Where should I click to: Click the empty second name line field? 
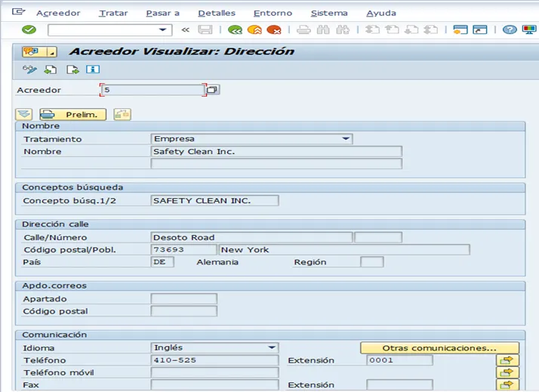click(x=276, y=164)
